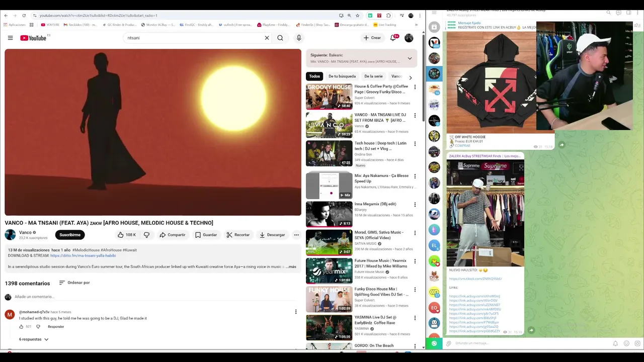Start voice search with microphone icon
Image resolution: width=644 pixels, height=362 pixels.
pos(299,38)
